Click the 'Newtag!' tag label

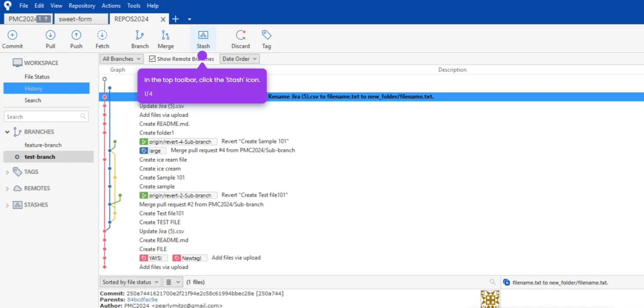pos(190,258)
